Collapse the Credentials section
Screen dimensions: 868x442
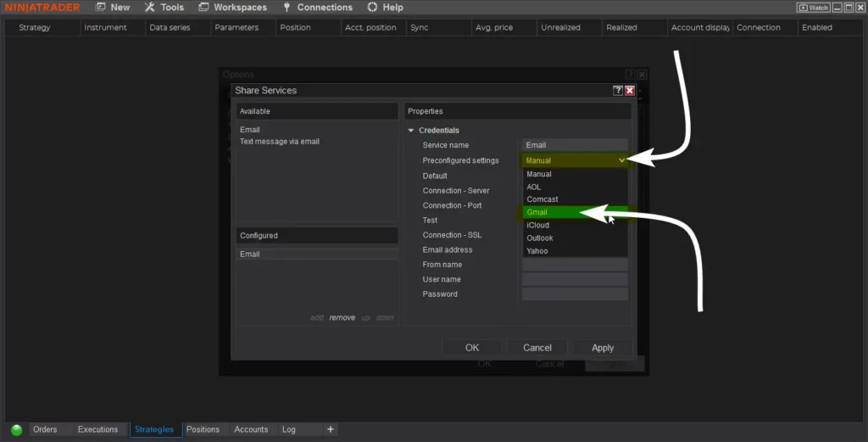tap(411, 130)
